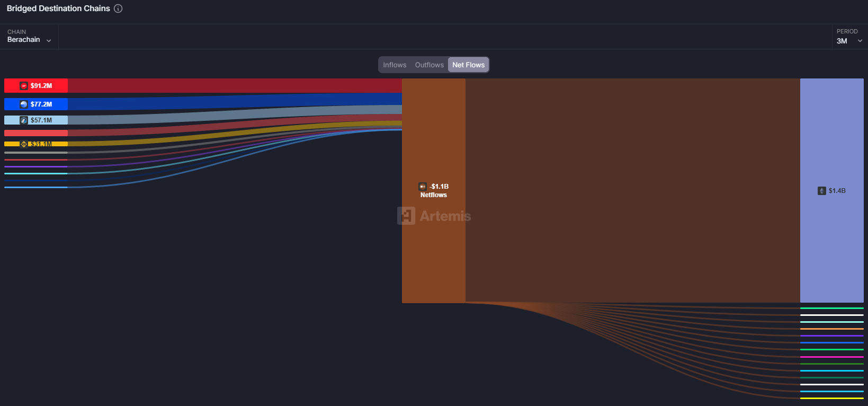Switch view to Outflows

coord(429,65)
